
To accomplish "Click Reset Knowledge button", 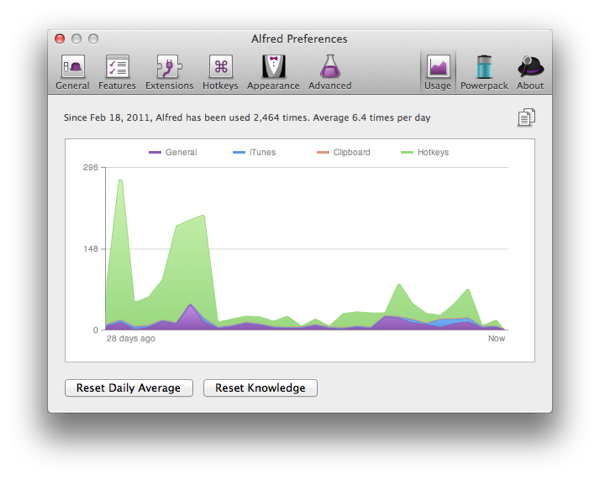I will (260, 388).
